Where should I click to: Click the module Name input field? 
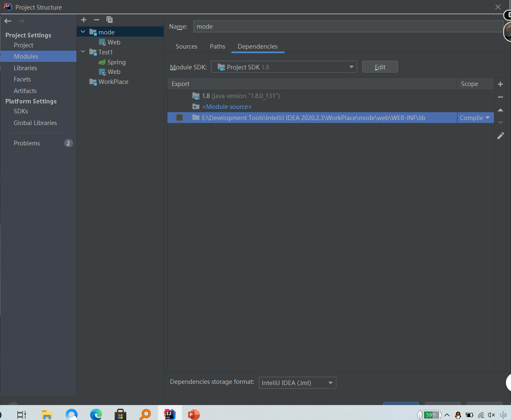tap(348, 26)
